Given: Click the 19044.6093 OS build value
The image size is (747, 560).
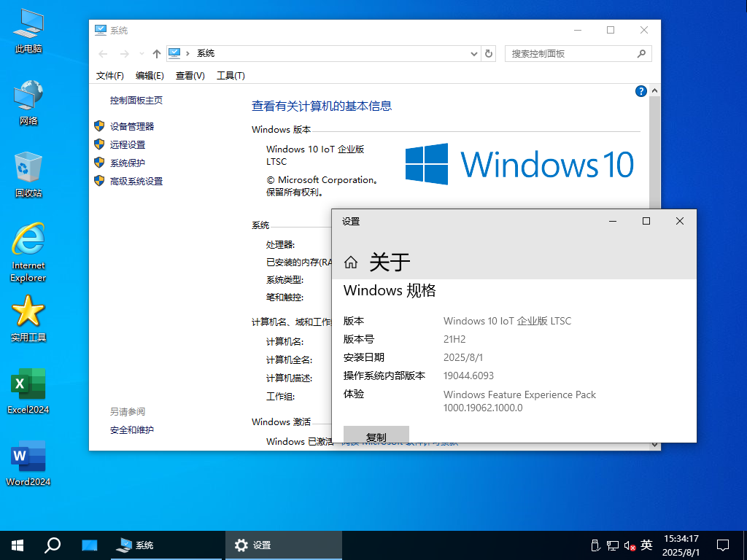Looking at the screenshot, I should [x=468, y=376].
